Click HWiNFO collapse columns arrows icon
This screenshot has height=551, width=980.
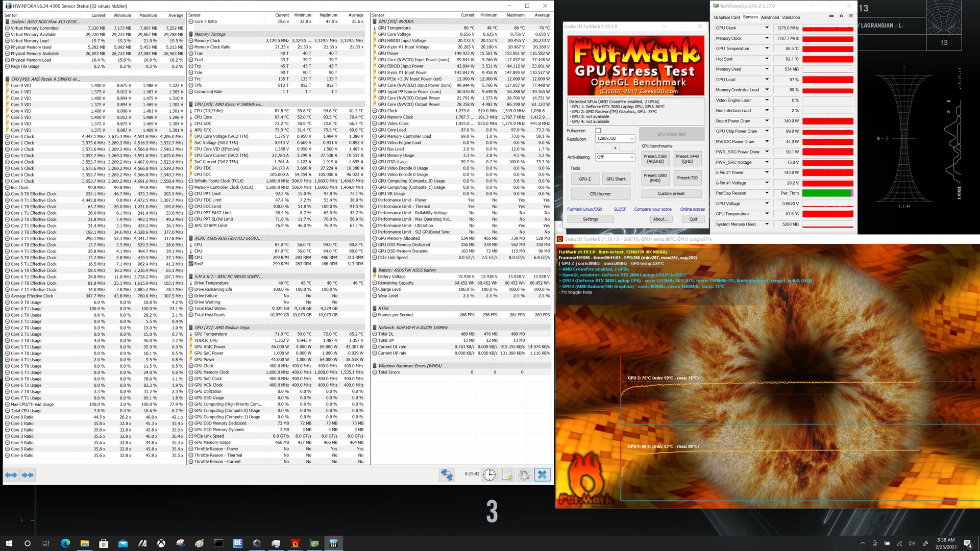click(x=28, y=475)
